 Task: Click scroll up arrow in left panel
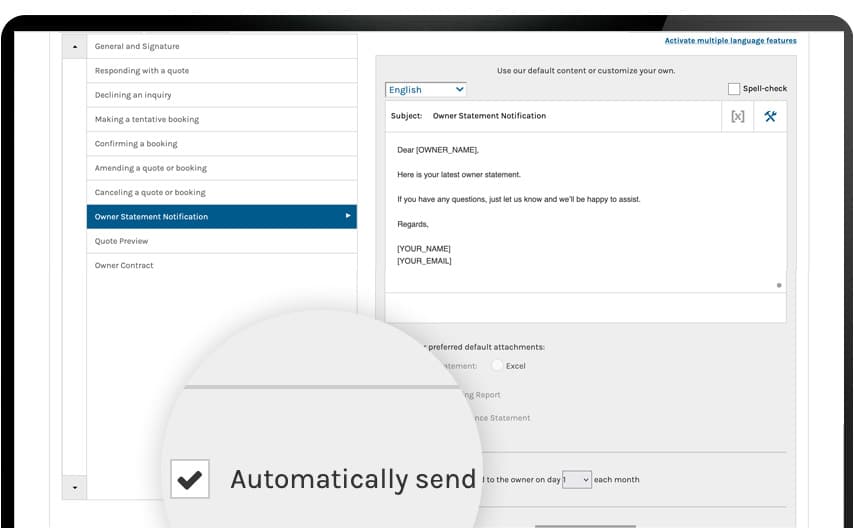tap(74, 47)
